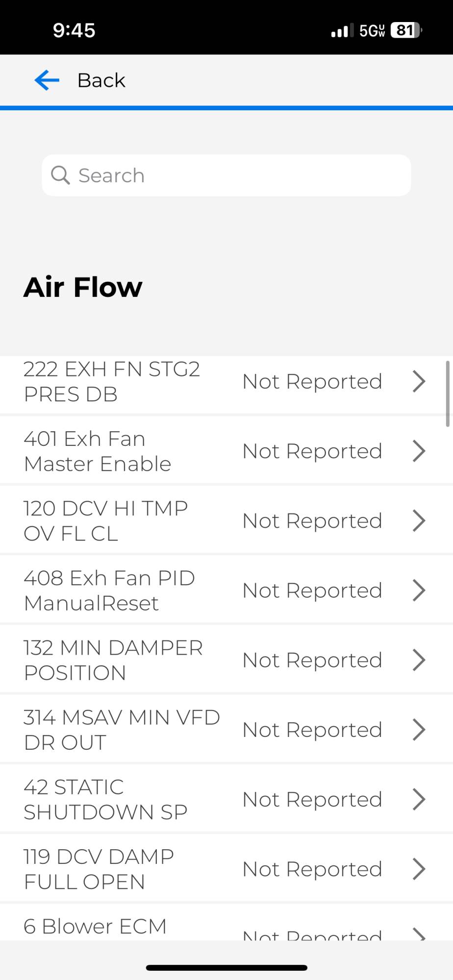This screenshot has width=453, height=980.
Task: Open chevron beside 408 Exh Fan PID ManualReset
Action: [x=419, y=590]
